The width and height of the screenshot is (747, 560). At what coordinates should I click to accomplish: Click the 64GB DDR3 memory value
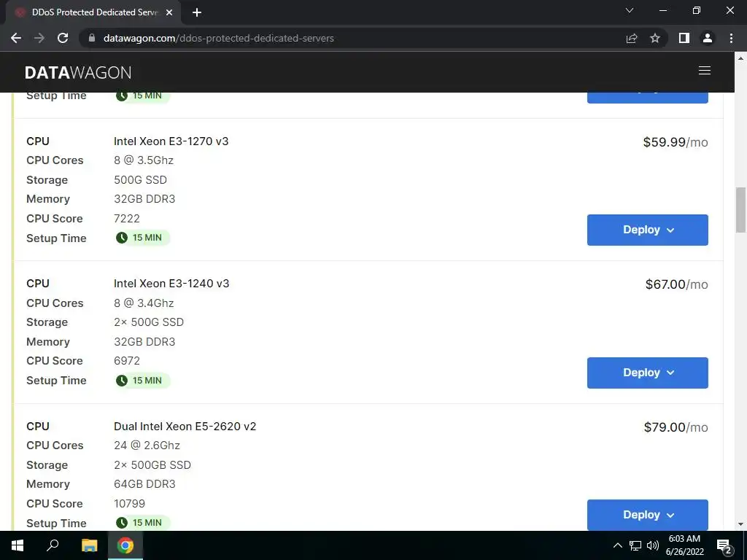[144, 484]
